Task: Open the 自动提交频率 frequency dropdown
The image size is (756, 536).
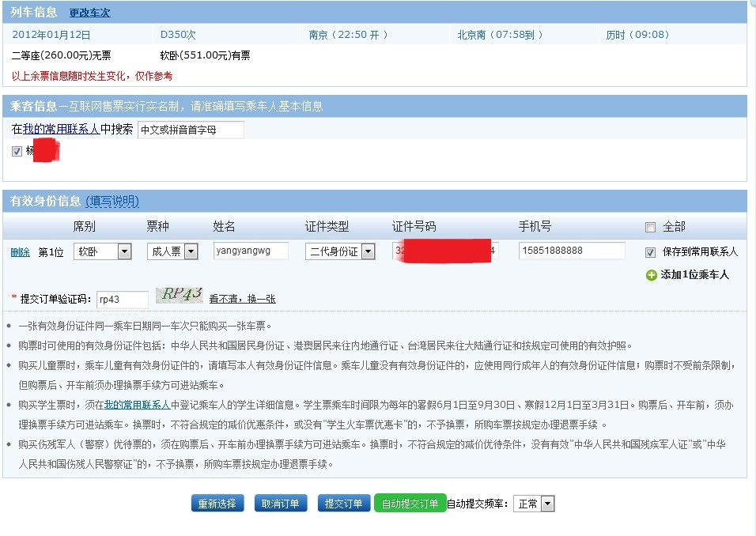Action: click(534, 504)
